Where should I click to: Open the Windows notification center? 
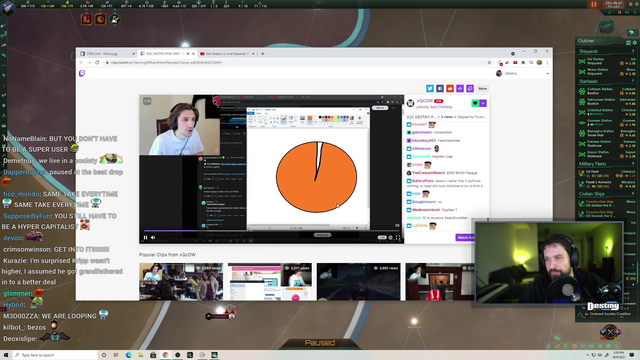point(632,355)
